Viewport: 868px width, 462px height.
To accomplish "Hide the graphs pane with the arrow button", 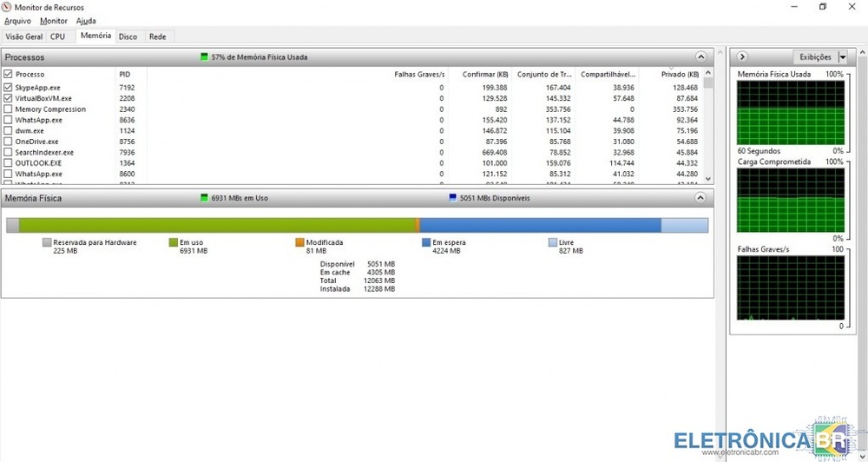I will [x=743, y=57].
